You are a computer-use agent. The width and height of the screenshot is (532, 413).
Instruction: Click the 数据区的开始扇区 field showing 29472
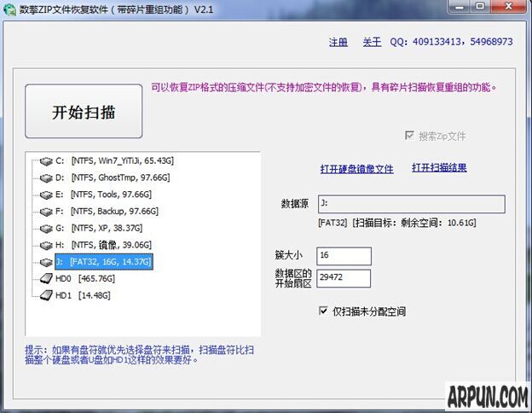coord(344,278)
